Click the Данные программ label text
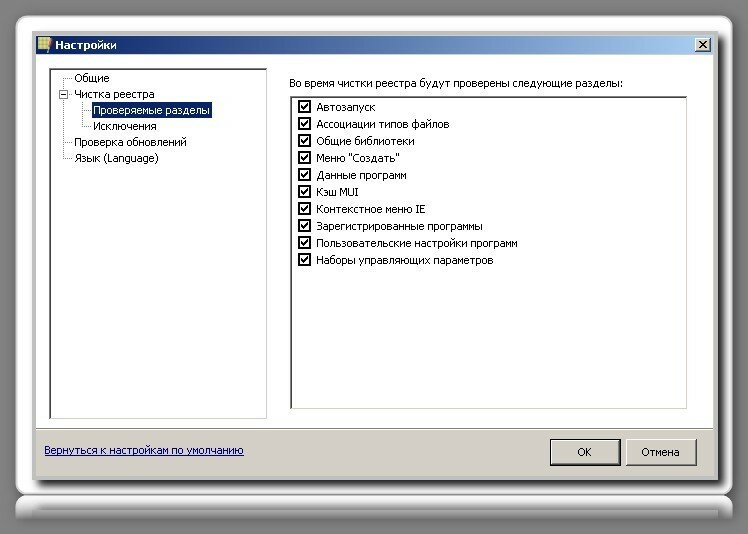 [x=361, y=175]
